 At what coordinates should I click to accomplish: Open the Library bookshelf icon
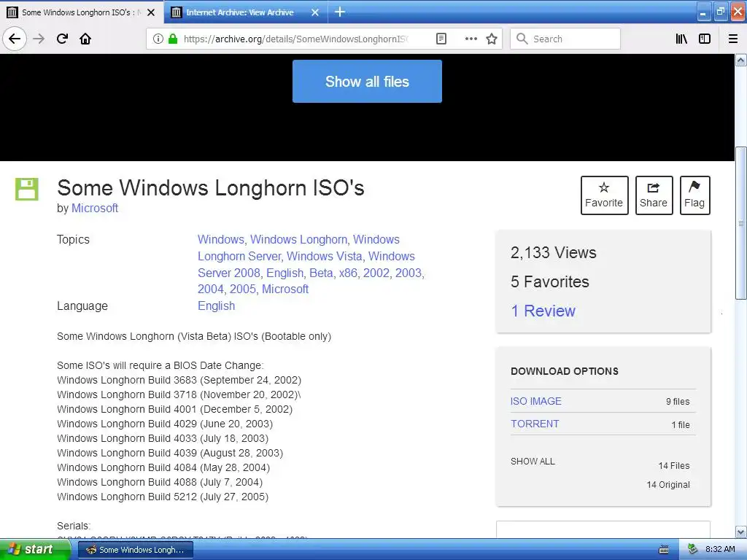(681, 39)
